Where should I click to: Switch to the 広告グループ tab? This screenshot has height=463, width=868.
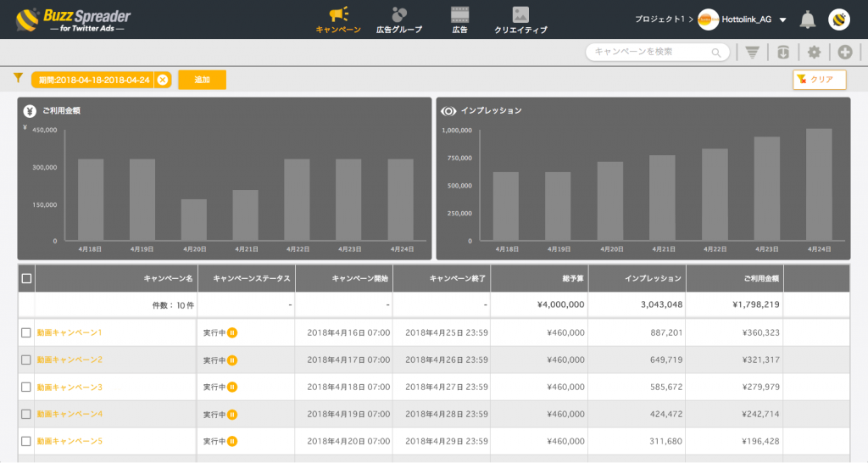click(x=399, y=20)
